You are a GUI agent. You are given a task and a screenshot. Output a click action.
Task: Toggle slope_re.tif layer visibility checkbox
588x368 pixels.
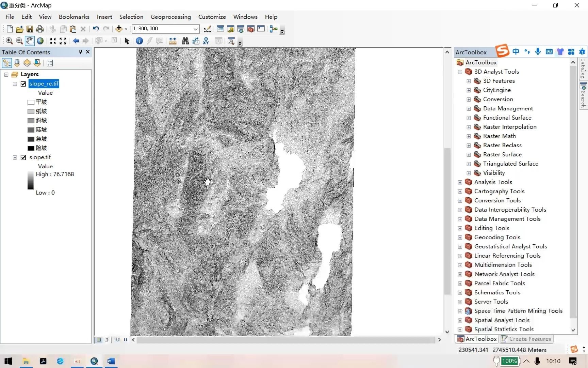pyautogui.click(x=23, y=84)
